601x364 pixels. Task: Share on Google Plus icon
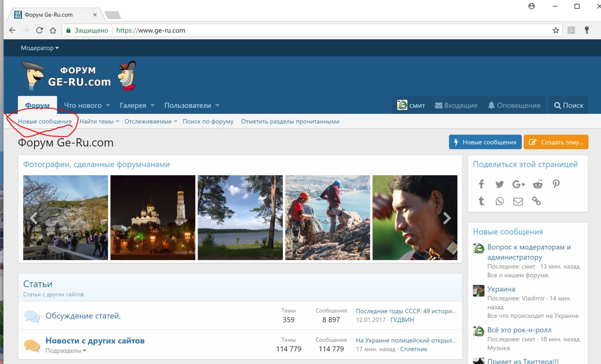pyautogui.click(x=518, y=184)
